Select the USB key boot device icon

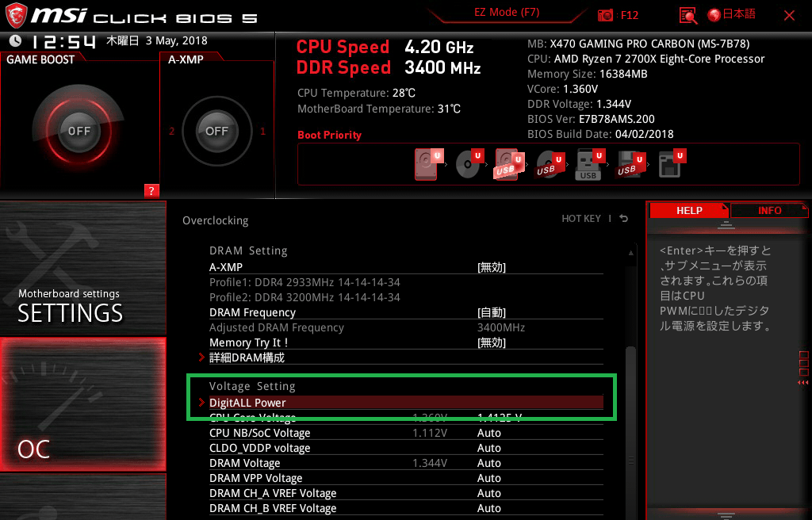coord(590,164)
